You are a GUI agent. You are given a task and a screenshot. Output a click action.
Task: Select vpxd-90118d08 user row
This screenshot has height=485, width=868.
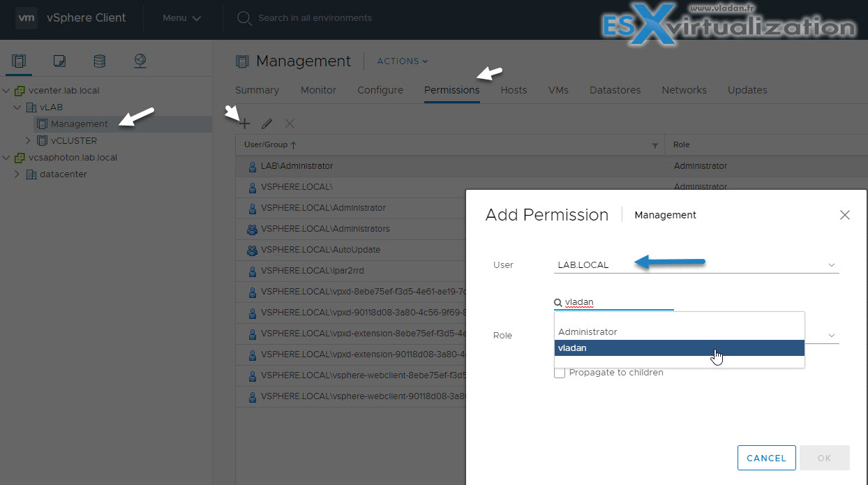350,313
